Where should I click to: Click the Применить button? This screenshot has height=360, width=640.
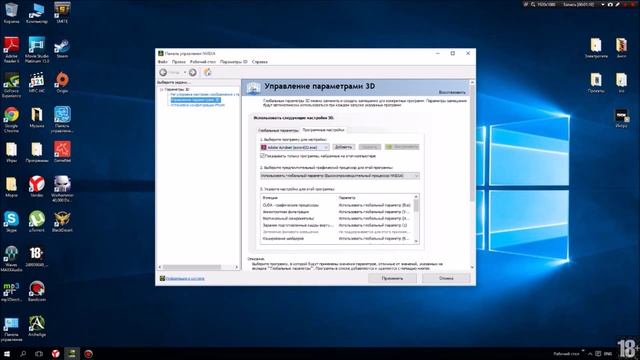click(x=392, y=278)
